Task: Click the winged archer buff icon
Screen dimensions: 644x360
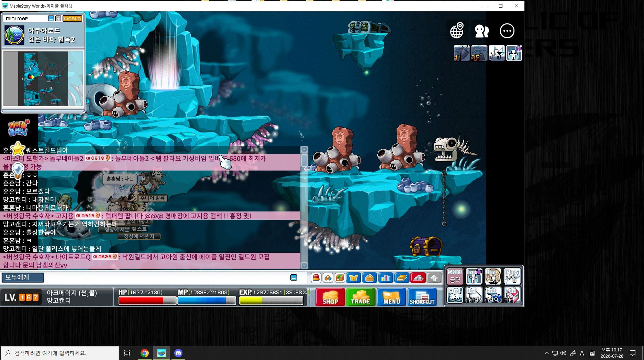Action: tap(497, 53)
